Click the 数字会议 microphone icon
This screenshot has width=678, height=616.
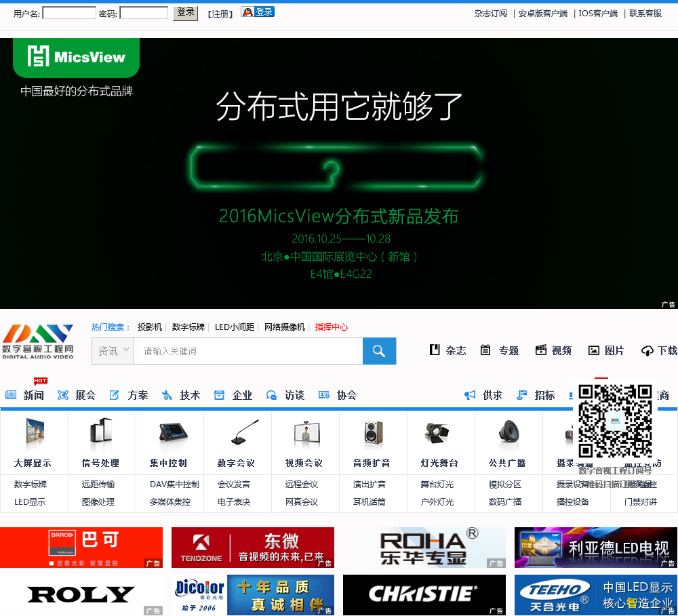pos(245,432)
